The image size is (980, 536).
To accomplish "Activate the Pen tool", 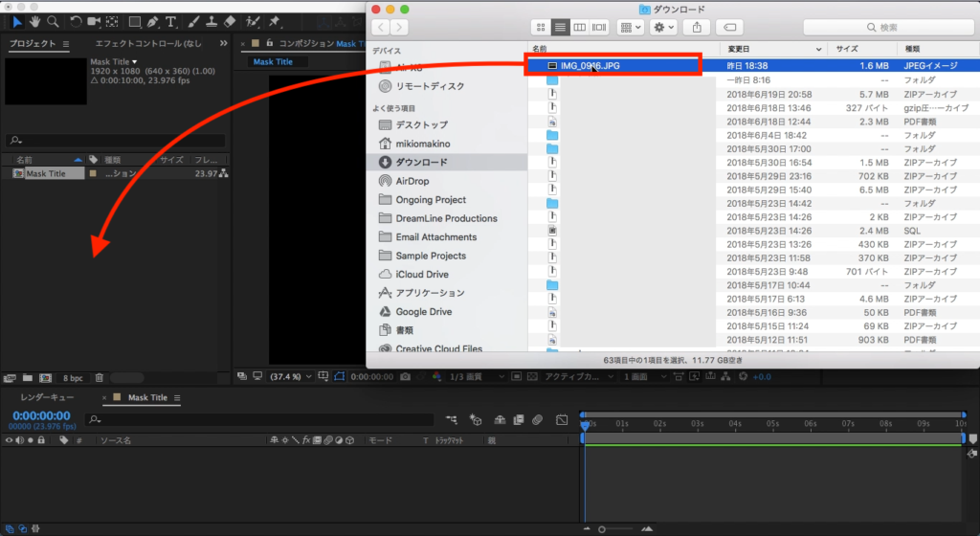I will coord(153,21).
